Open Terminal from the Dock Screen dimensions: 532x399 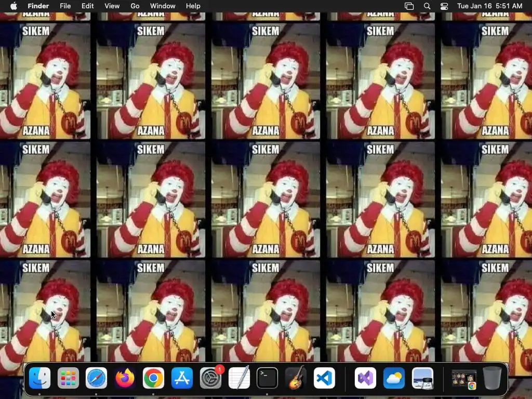click(x=267, y=378)
